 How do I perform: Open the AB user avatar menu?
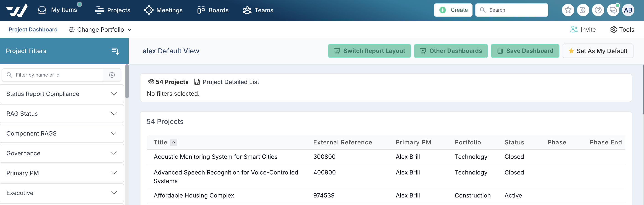pos(628,10)
